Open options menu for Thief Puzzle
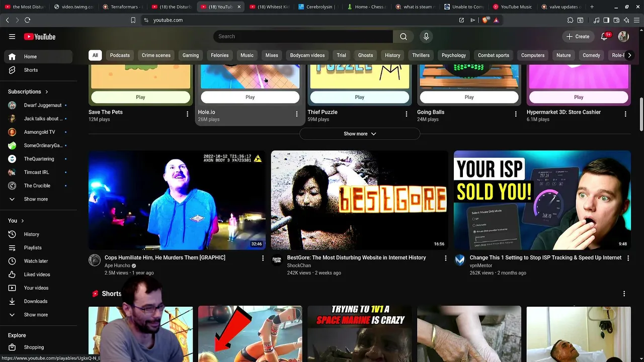Viewport: 644px width, 362px height. [x=407, y=114]
